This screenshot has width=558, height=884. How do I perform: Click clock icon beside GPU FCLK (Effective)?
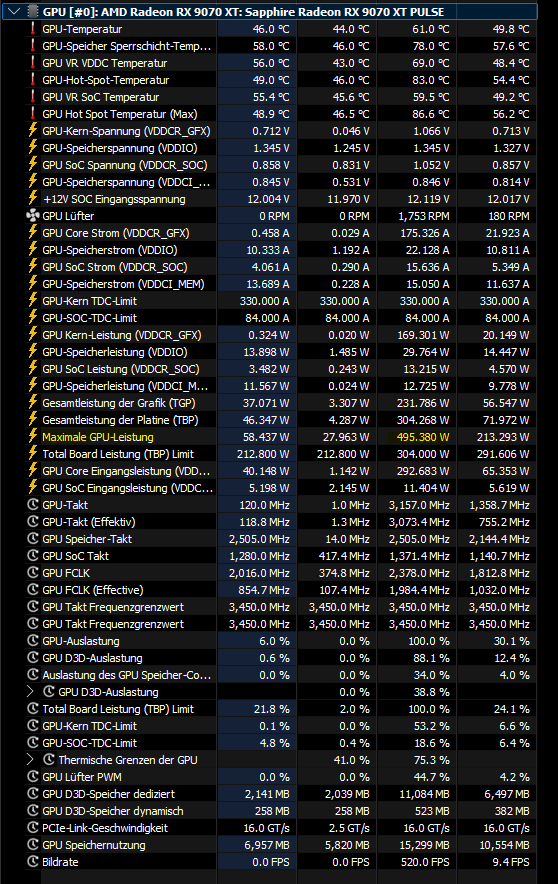click(33, 590)
